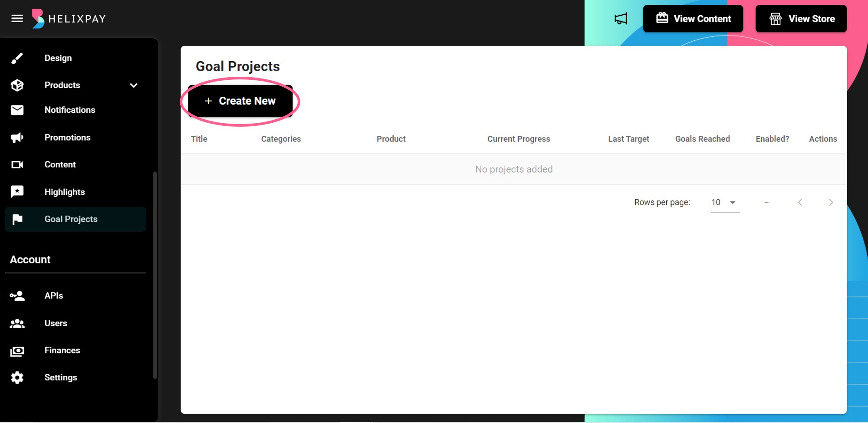Image resolution: width=868 pixels, height=423 pixels.
Task: Click the Create New button
Action: tap(240, 101)
